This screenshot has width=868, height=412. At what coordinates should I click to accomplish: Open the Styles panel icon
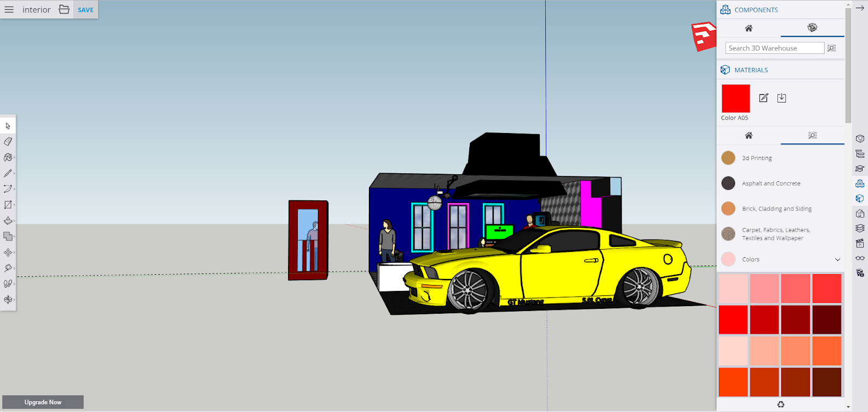[x=860, y=213]
